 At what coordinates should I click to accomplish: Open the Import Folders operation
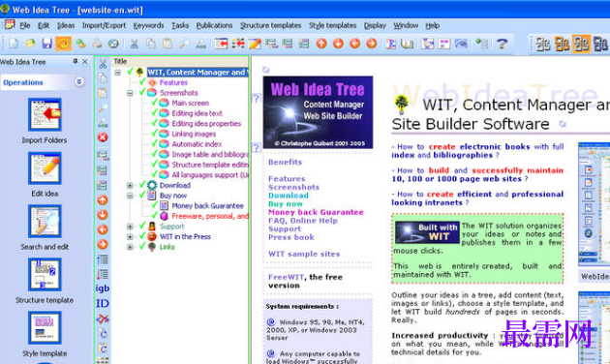coord(45,114)
